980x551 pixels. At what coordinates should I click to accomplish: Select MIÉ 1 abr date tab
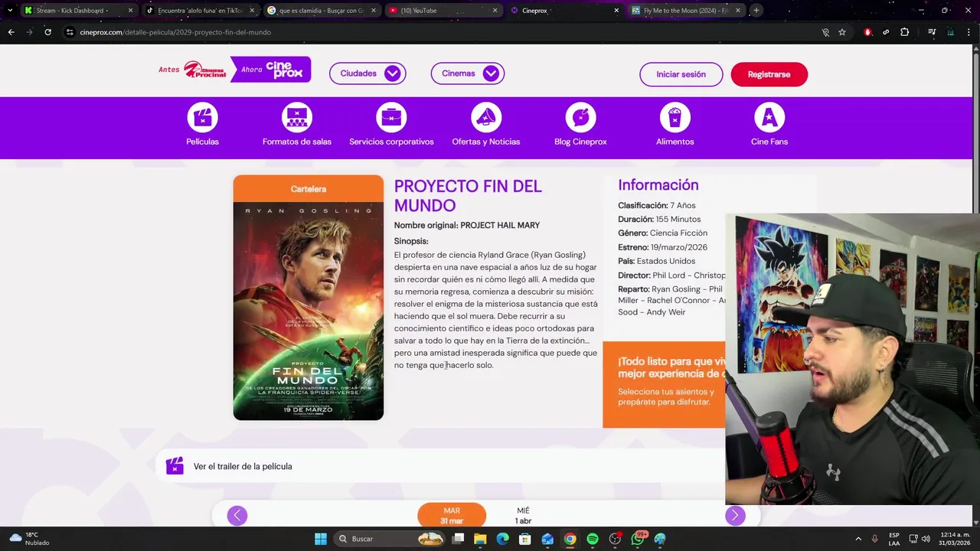[x=523, y=515]
